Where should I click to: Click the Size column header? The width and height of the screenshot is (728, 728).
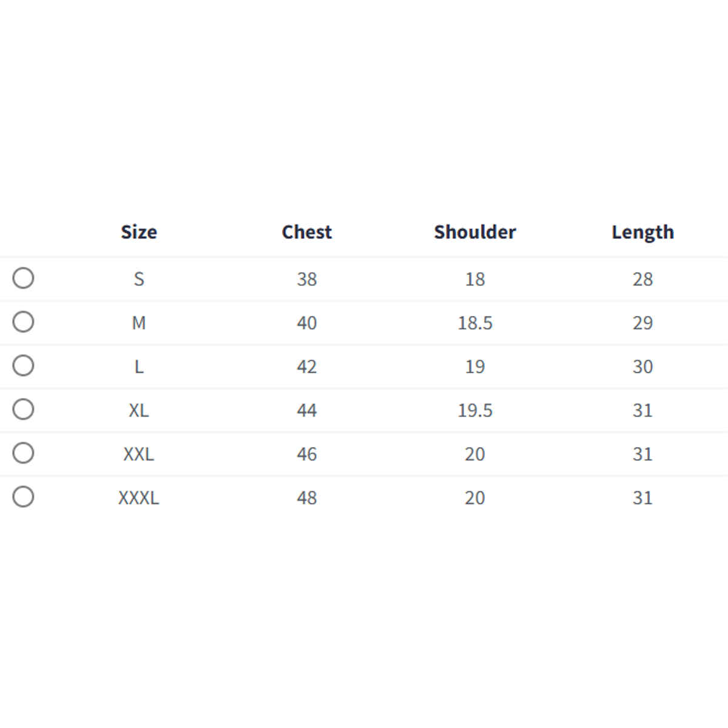(x=139, y=232)
